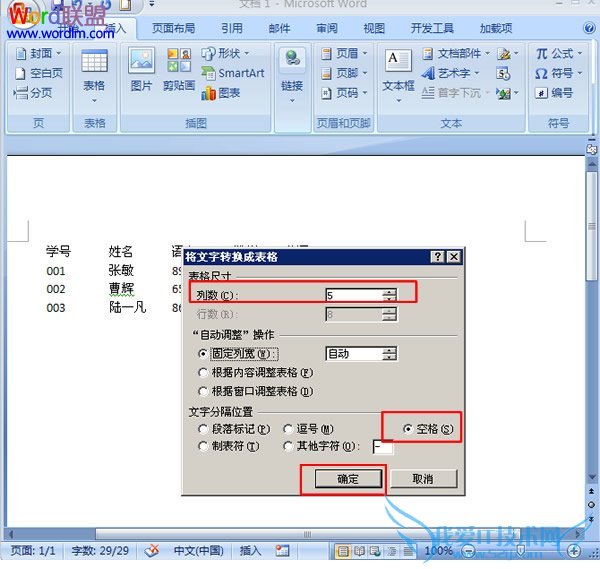
Task: Open the 邮件 ribbon tab
Action: [279, 28]
